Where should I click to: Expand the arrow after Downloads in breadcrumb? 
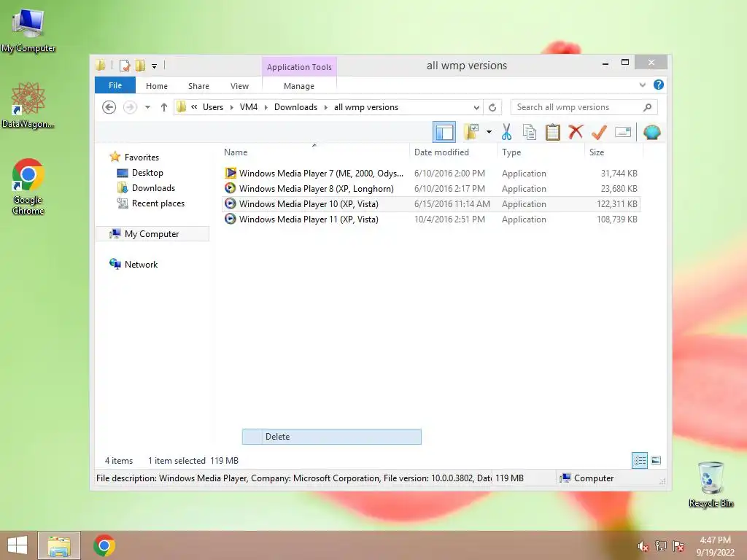[326, 108]
